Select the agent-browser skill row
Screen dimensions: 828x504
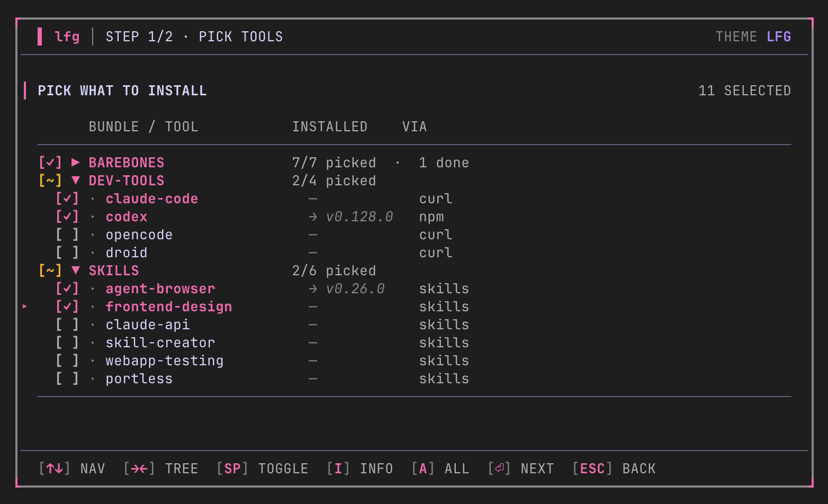pos(415,289)
